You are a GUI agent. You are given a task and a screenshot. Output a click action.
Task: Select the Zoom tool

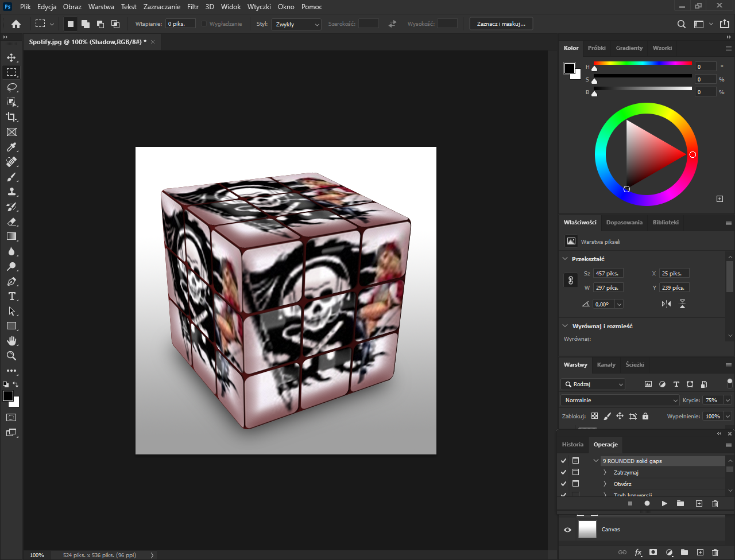11,356
